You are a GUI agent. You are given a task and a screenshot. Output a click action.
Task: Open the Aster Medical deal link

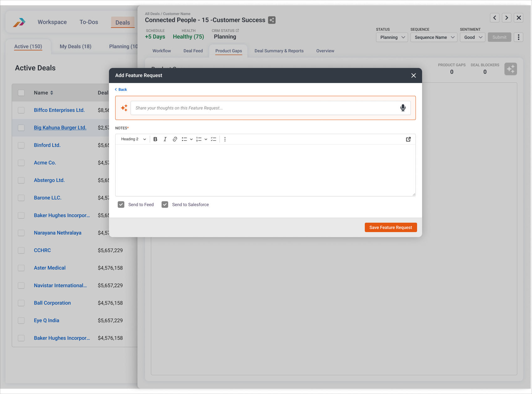coord(50,268)
